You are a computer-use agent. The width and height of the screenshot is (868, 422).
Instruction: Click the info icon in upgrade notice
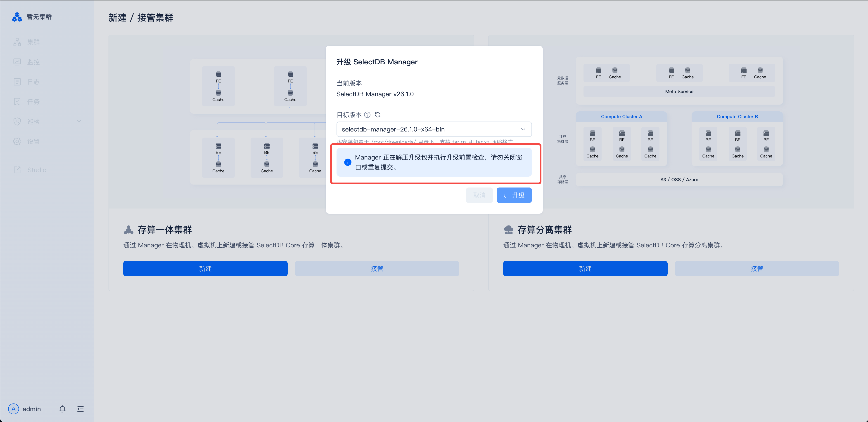pos(348,162)
